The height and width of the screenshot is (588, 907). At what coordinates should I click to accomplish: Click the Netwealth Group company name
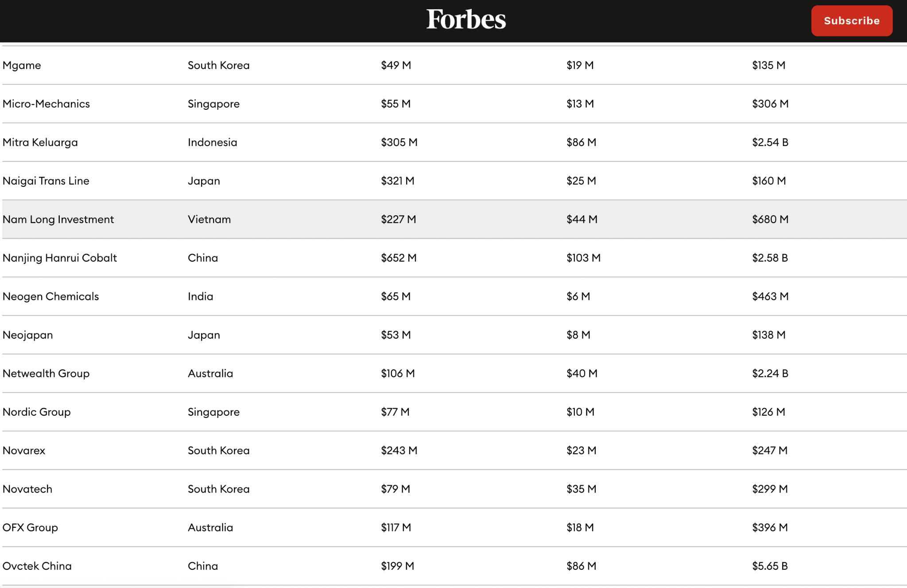pos(46,373)
